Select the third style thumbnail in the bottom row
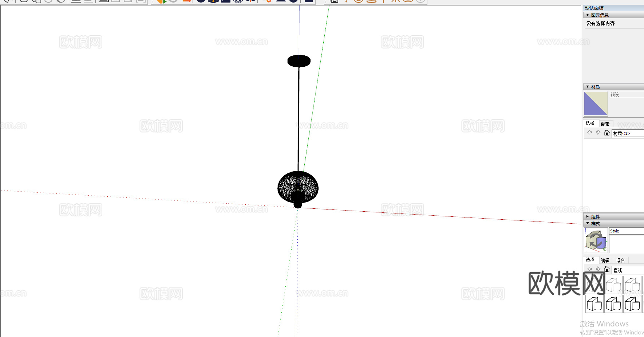This screenshot has width=644, height=337. pos(632,304)
